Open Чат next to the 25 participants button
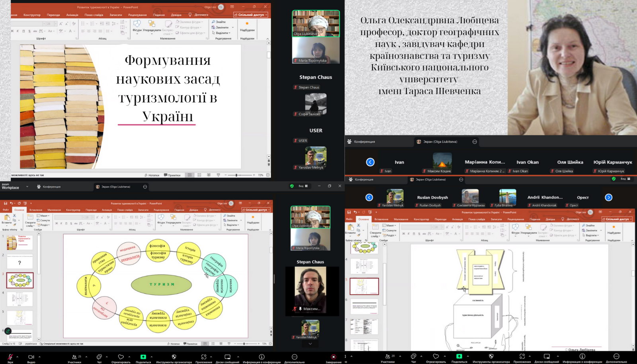The height and width of the screenshot is (364, 637). tap(99, 357)
